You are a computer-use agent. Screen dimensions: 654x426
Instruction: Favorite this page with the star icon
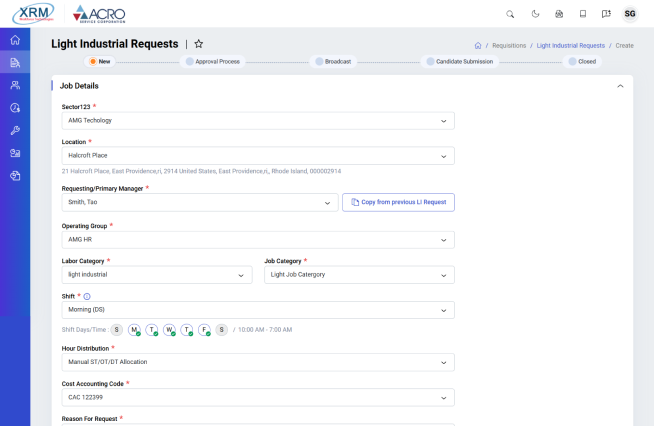(x=198, y=44)
